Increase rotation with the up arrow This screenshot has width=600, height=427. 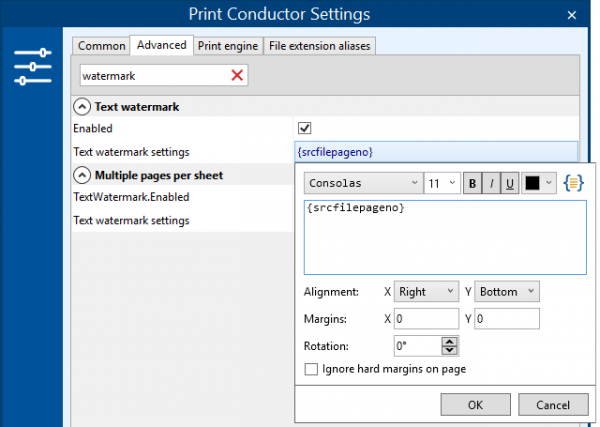(450, 342)
